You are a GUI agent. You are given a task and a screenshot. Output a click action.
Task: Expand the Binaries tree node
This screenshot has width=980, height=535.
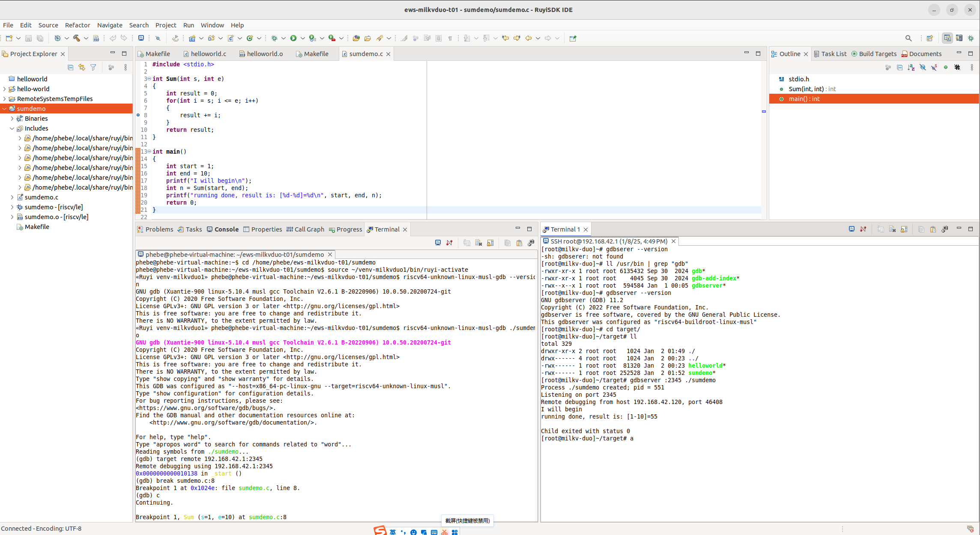coord(12,118)
